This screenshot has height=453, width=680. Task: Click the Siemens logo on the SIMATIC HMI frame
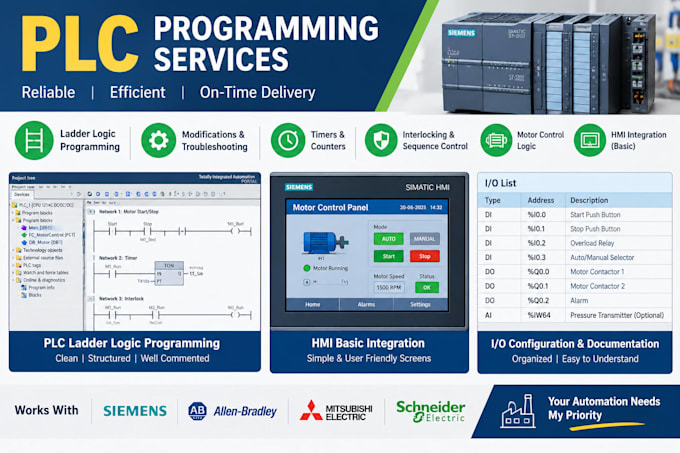pos(299,187)
